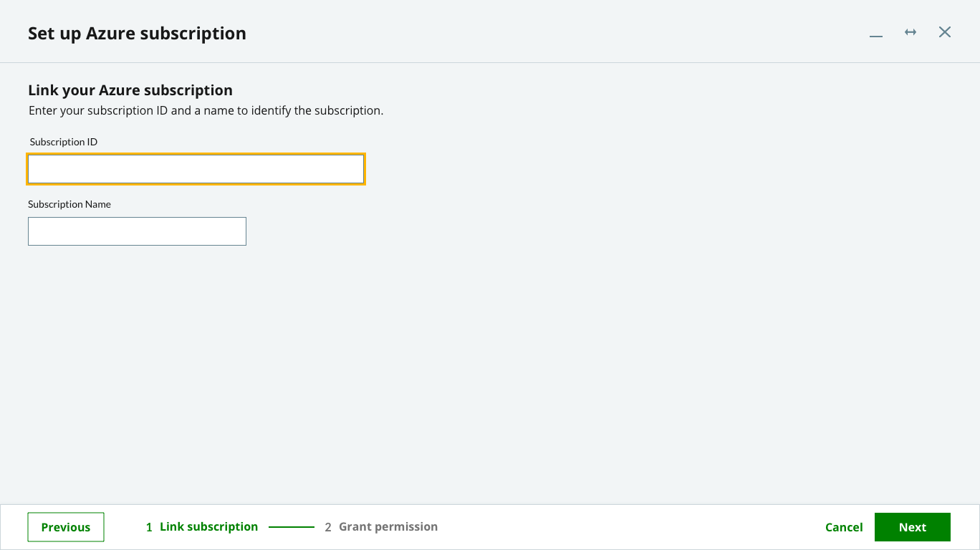Cancel the Azure subscription setup

click(844, 527)
